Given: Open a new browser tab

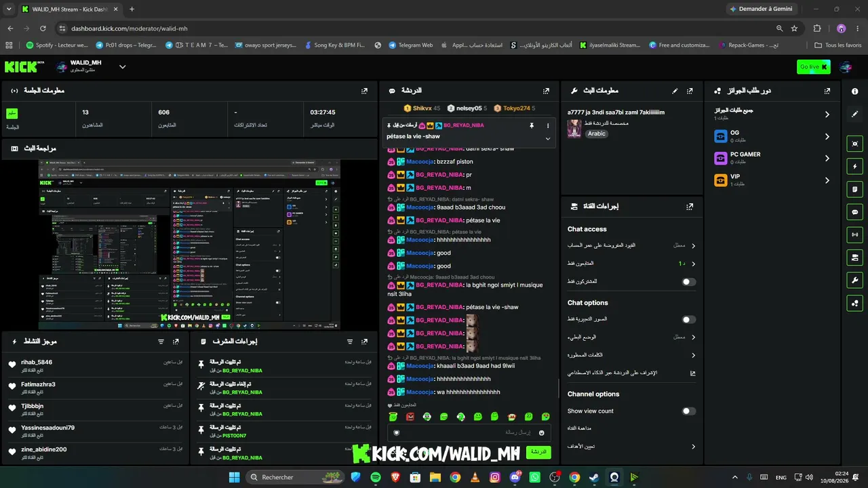Looking at the screenshot, I should pos(132,9).
